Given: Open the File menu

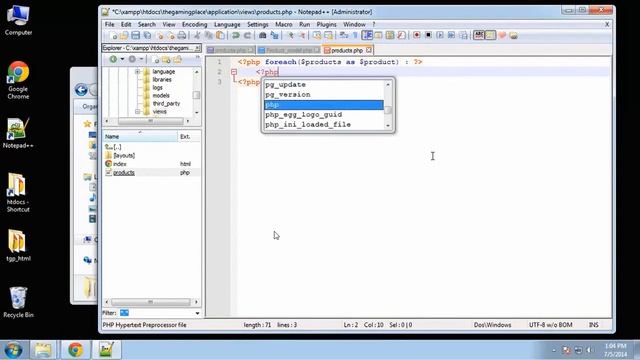Looking at the screenshot, I should point(109,24).
